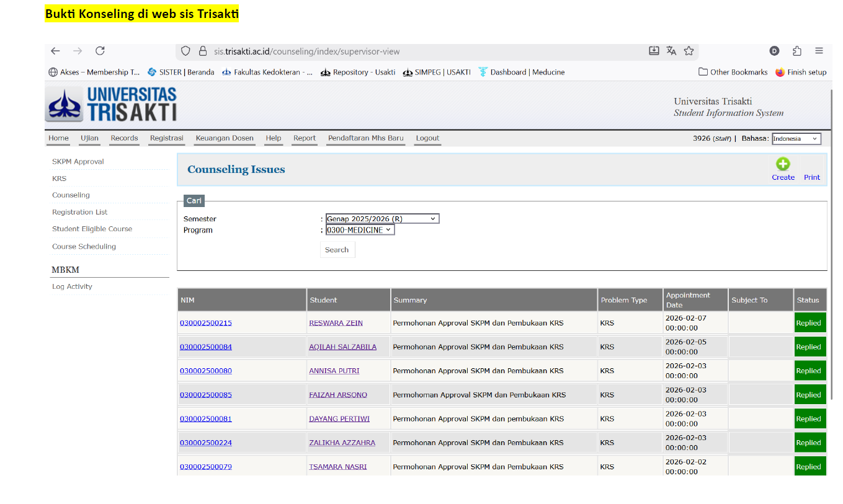Open the Semester dropdown
The height and width of the screenshot is (504, 843).
(x=382, y=219)
